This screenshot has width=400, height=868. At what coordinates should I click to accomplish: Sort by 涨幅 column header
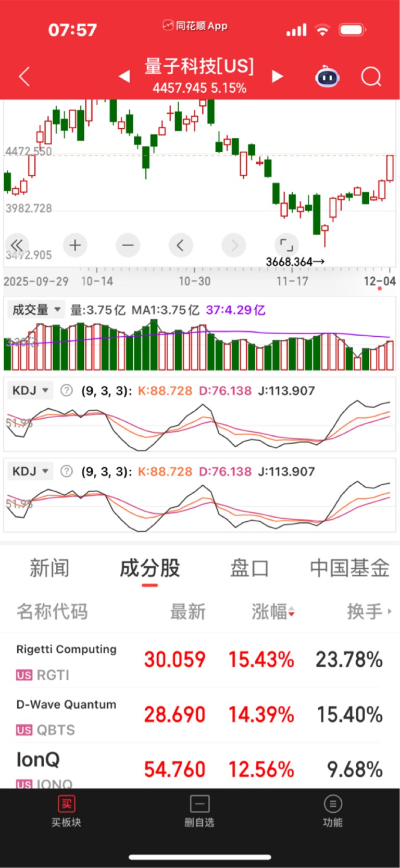(273, 612)
